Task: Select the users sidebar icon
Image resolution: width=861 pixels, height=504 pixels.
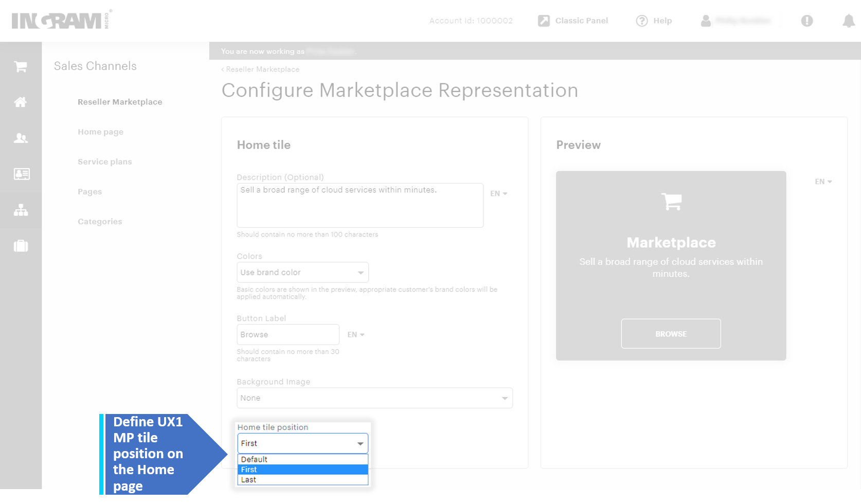Action: click(x=21, y=138)
